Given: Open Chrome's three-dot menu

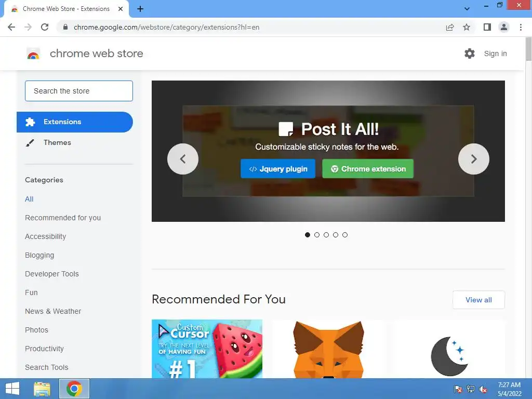Looking at the screenshot, I should click(521, 27).
